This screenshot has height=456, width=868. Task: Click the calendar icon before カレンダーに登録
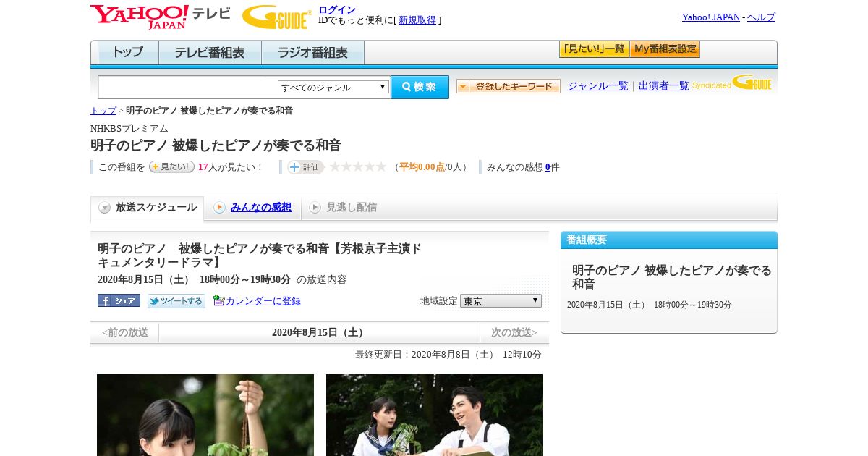pyautogui.click(x=219, y=300)
